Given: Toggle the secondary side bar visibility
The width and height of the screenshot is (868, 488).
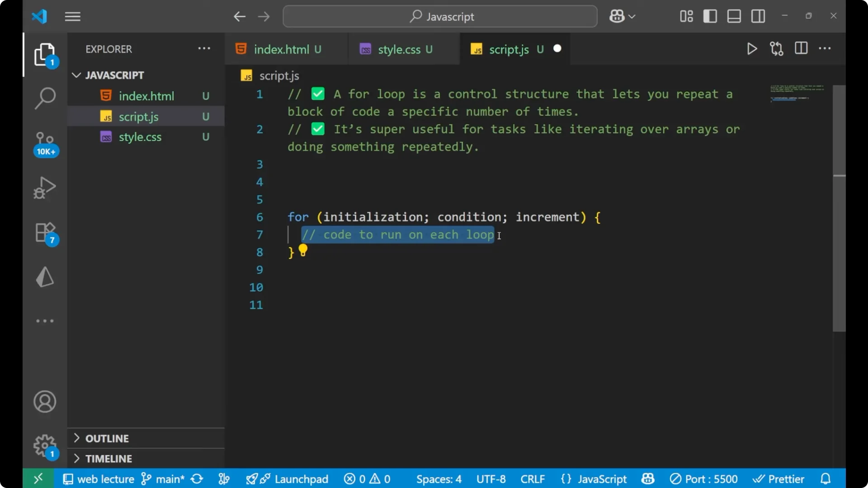Looking at the screenshot, I should point(758,16).
